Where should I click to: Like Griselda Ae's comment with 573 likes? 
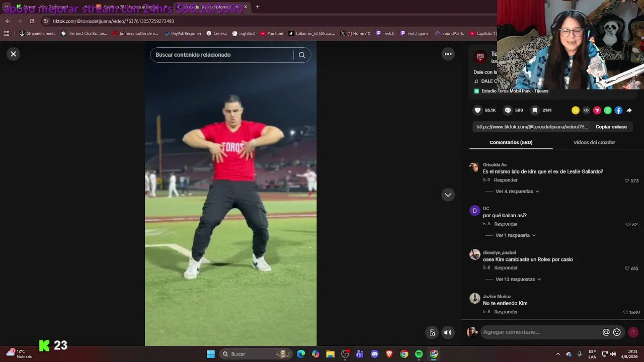pyautogui.click(x=627, y=180)
